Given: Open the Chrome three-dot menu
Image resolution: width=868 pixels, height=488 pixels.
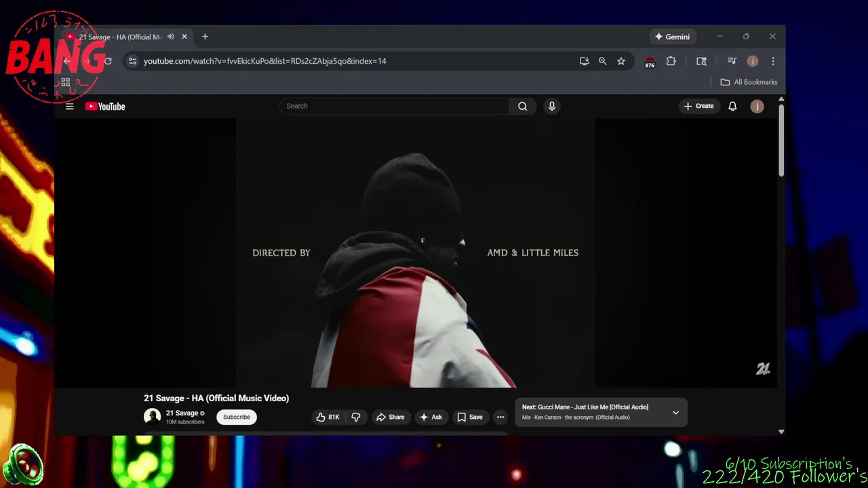Looking at the screenshot, I should 773,61.
